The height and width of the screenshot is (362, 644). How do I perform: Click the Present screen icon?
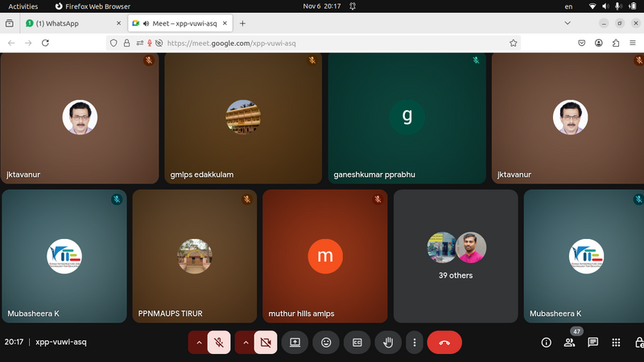(x=295, y=342)
